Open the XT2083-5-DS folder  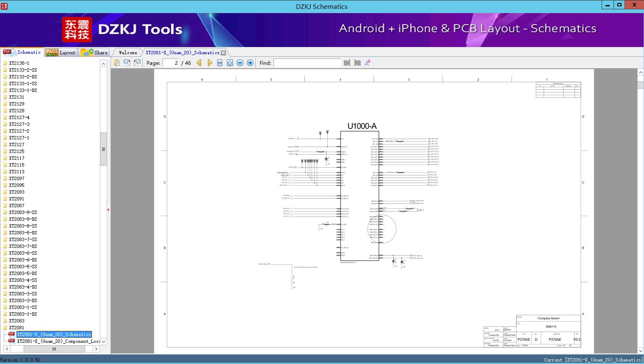coord(23,273)
